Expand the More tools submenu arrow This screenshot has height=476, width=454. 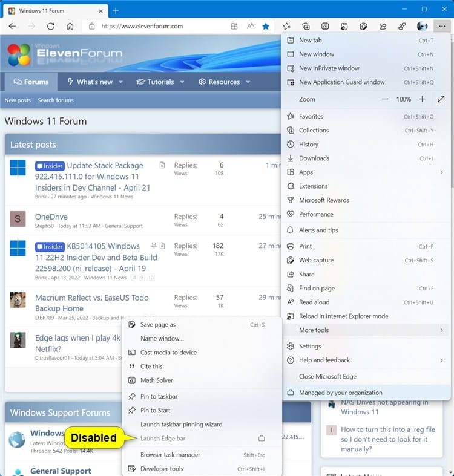[441, 330]
